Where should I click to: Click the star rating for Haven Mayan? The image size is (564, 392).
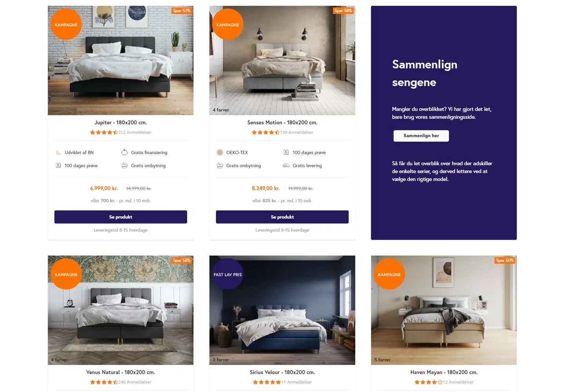(428, 382)
